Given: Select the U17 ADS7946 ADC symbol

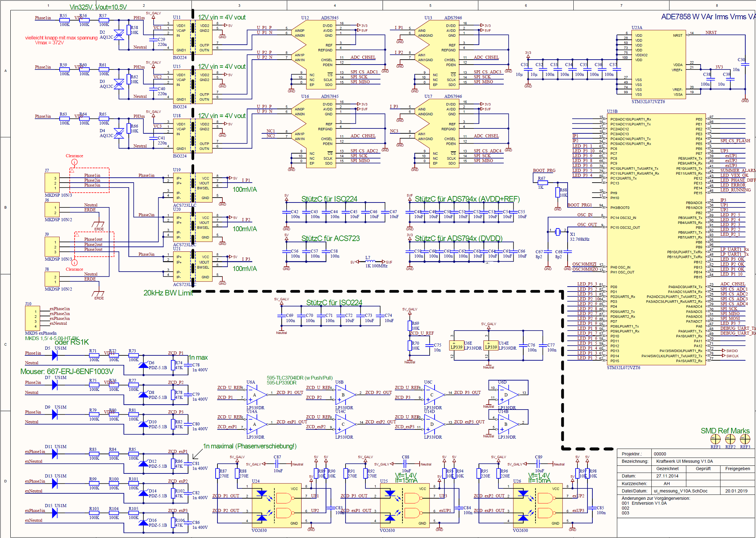Looking at the screenshot, I should [437, 133].
